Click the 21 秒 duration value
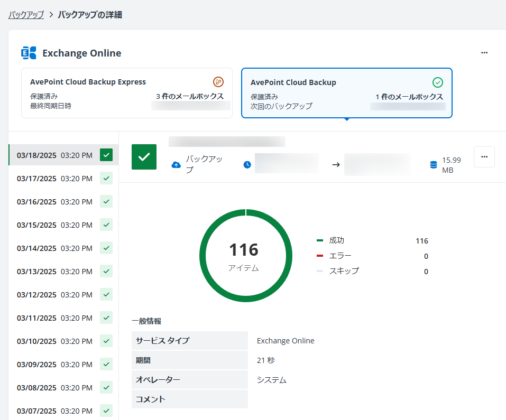The height and width of the screenshot is (420, 506). [x=266, y=360]
